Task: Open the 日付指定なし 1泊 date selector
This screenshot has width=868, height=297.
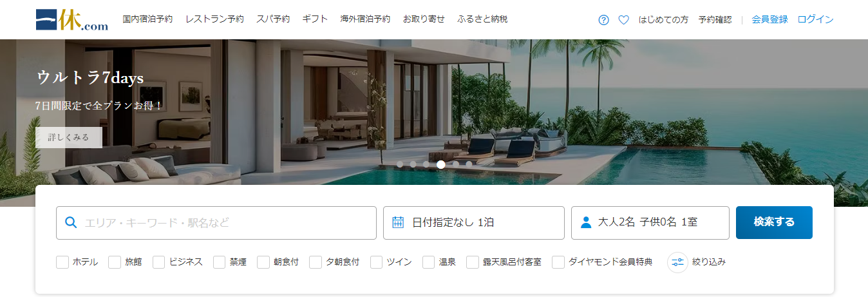Action: tap(474, 223)
